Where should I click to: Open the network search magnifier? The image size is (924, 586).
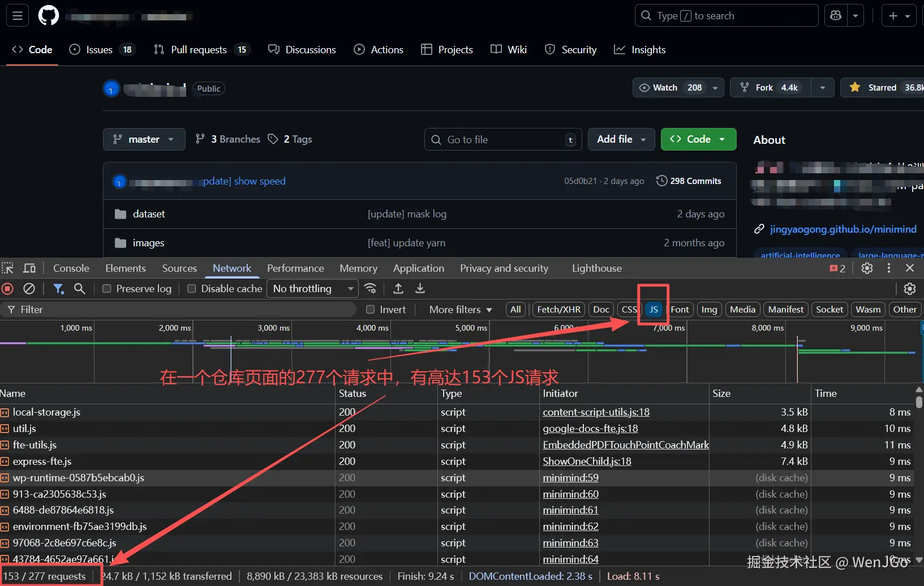click(x=80, y=289)
